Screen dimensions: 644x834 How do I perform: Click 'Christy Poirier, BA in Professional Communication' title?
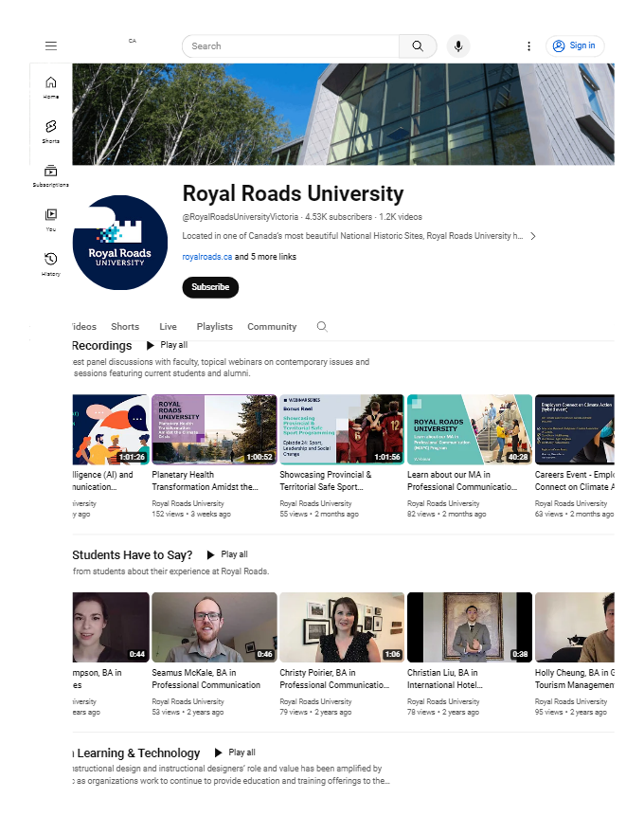334,679
